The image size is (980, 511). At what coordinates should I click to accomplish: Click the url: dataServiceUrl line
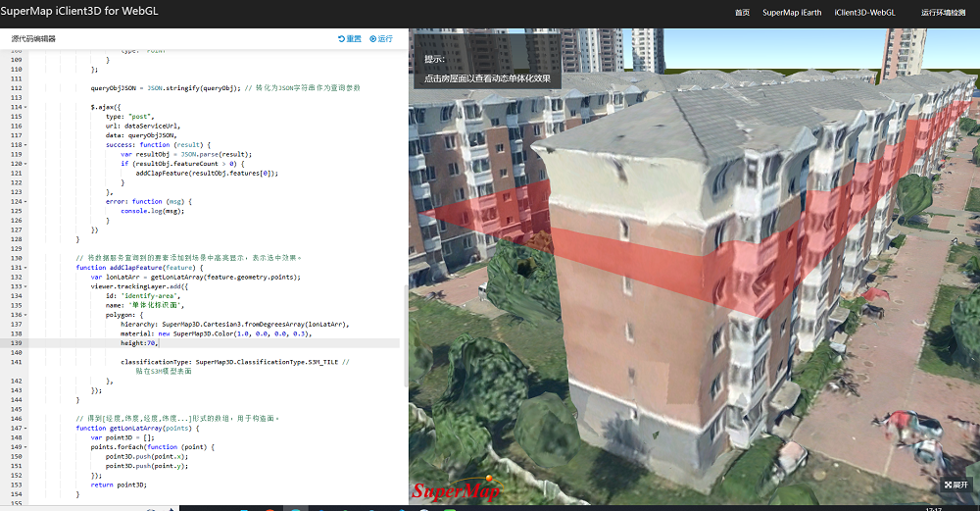pos(143,126)
